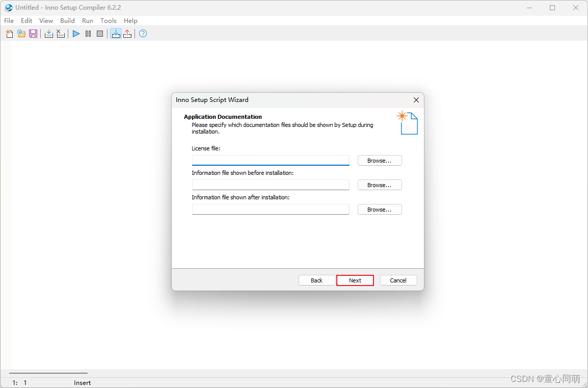588x388 pixels.
Task: Focus the after-installation information file field
Action: pos(271,209)
